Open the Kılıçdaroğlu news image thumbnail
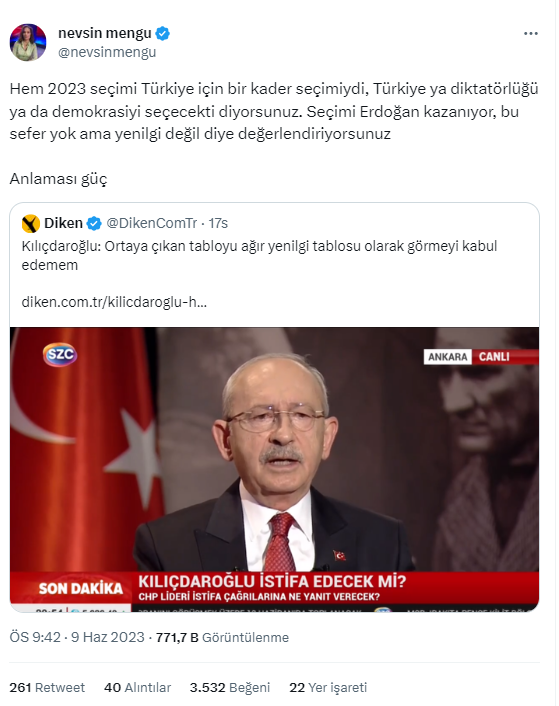Image resolution: width=559 pixels, height=706 pixels. [x=275, y=470]
